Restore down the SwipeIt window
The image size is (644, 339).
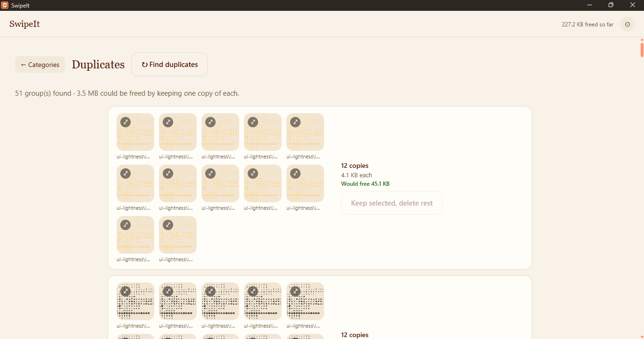(x=611, y=5)
